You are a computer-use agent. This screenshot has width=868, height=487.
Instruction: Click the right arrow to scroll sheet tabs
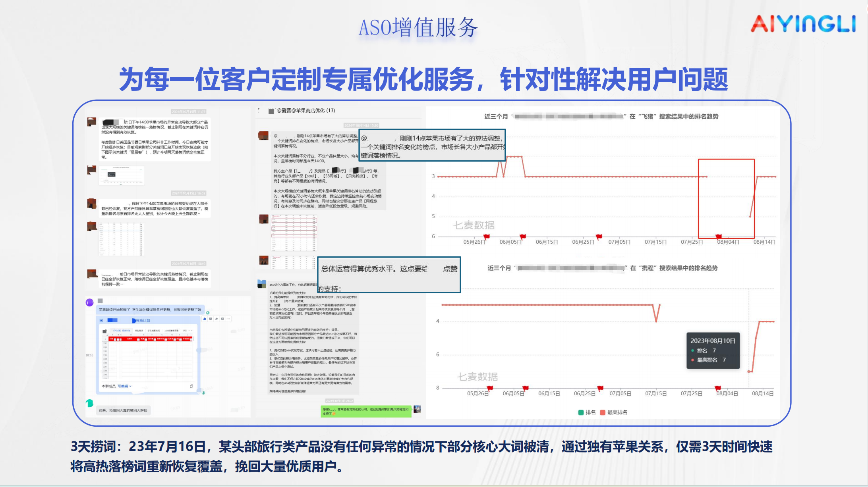pos(192,331)
